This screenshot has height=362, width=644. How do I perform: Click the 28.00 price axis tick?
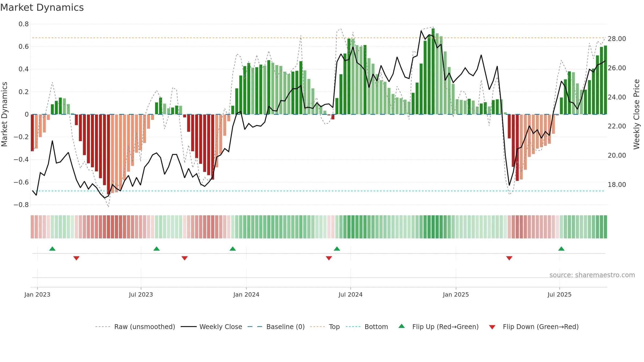coord(617,39)
